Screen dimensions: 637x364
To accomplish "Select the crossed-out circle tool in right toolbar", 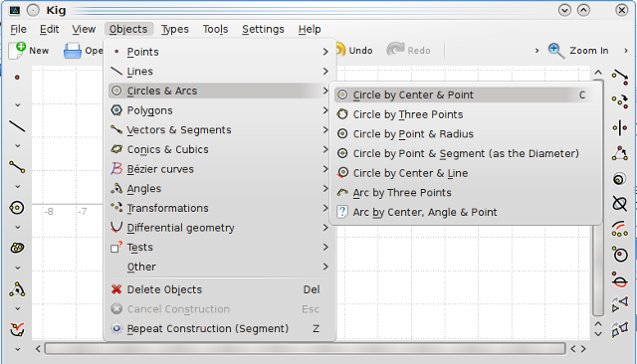I will [x=620, y=203].
